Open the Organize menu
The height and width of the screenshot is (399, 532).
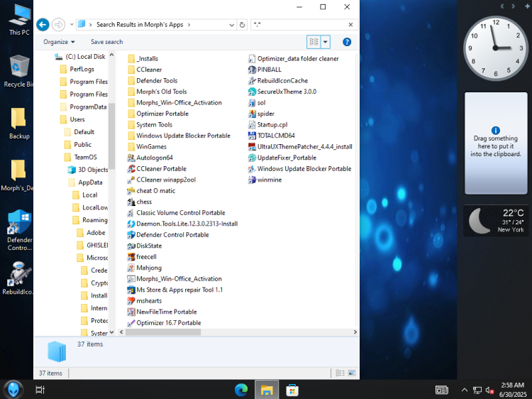tap(59, 42)
